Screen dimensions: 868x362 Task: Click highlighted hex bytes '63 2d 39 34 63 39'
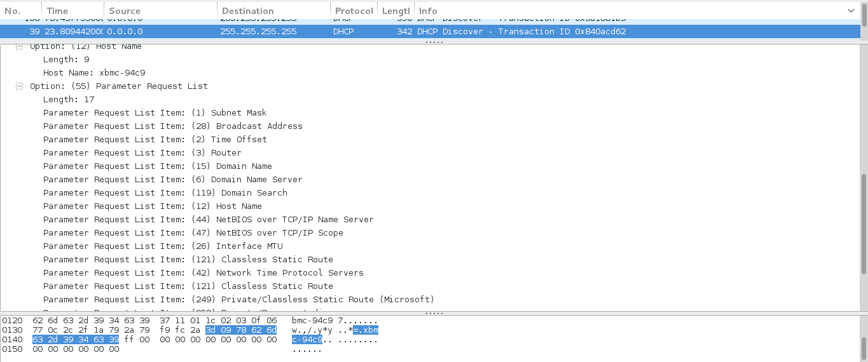click(76, 340)
